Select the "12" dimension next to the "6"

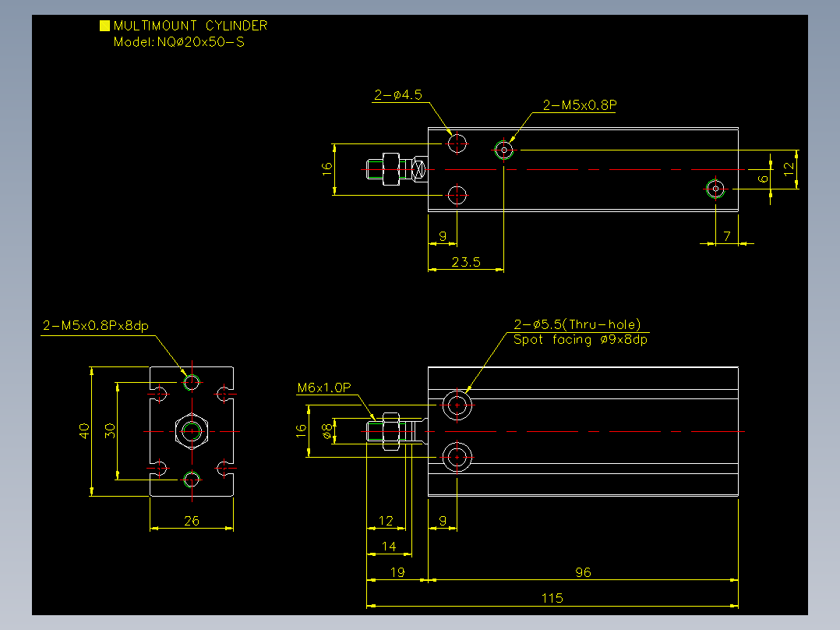tap(789, 169)
